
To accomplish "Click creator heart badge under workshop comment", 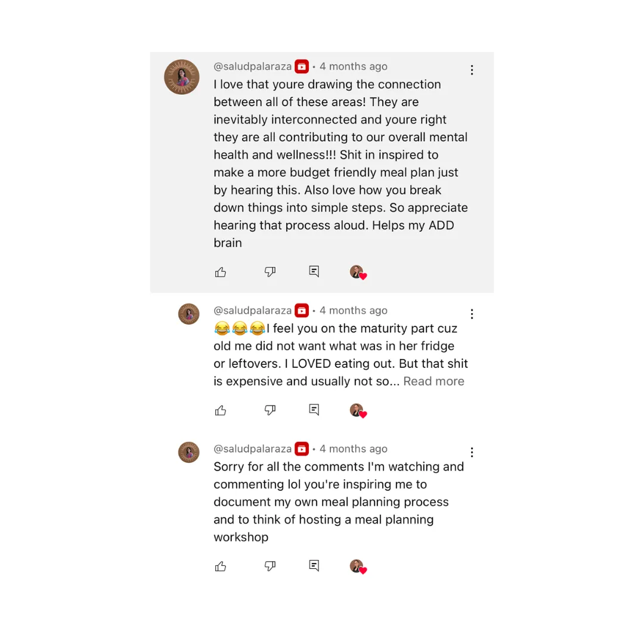I will pos(358,567).
